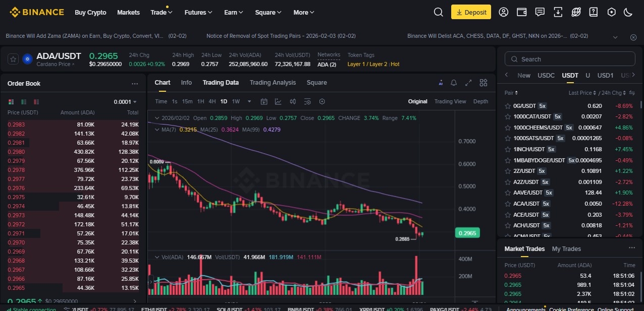Select the 1D chart interval
644x311 pixels.
click(x=224, y=101)
